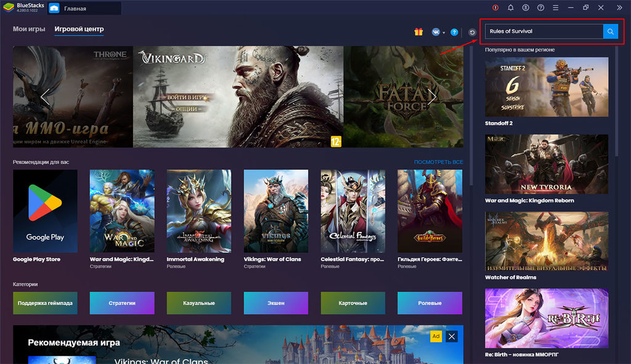Click Immortal Awakening title text

[195, 259]
